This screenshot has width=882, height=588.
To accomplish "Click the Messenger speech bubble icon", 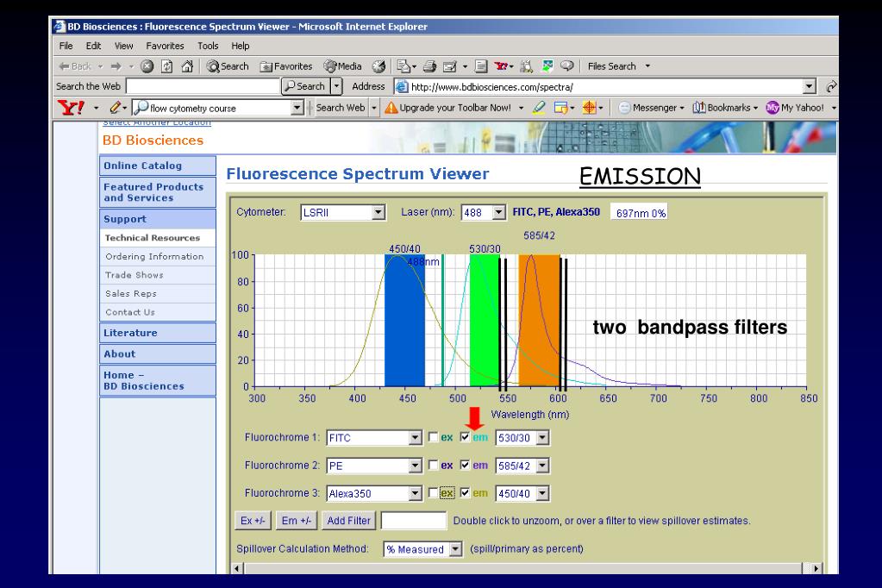I will point(567,66).
